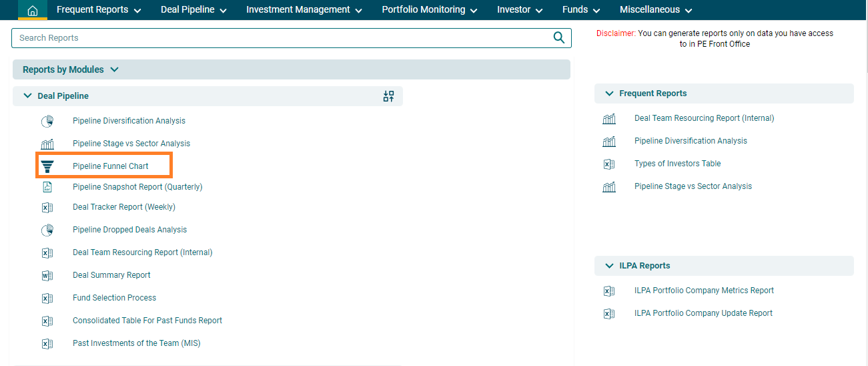Open Types of Investors Table report
Image resolution: width=868 pixels, height=366 pixels.
(677, 164)
